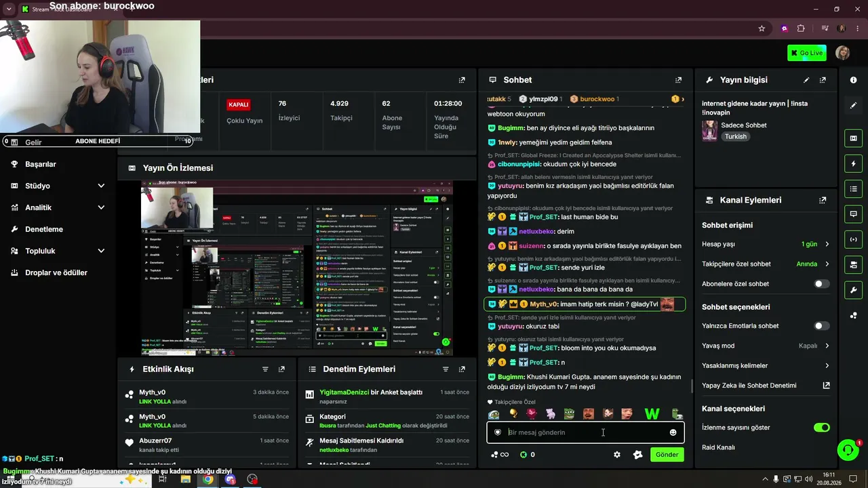The image size is (868, 488).
Task: Toggle the wrench stream info icon in right toolbar
Action: 853,290
